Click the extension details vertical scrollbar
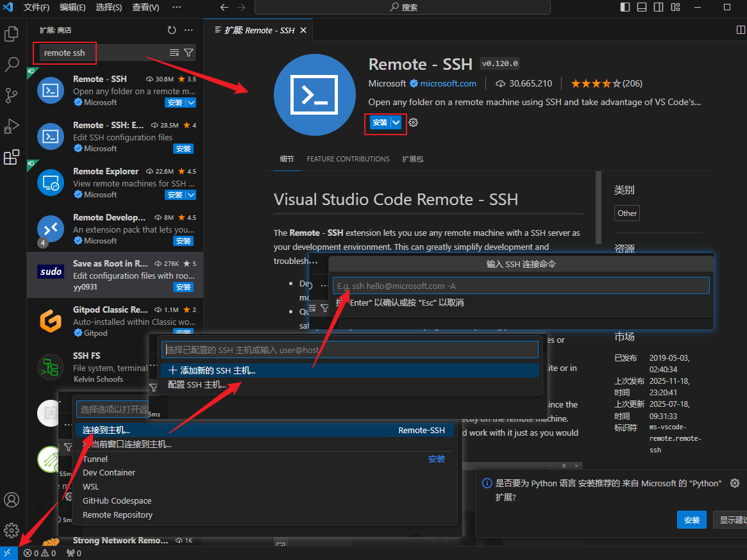Viewport: 747px width, 560px height. [598, 208]
